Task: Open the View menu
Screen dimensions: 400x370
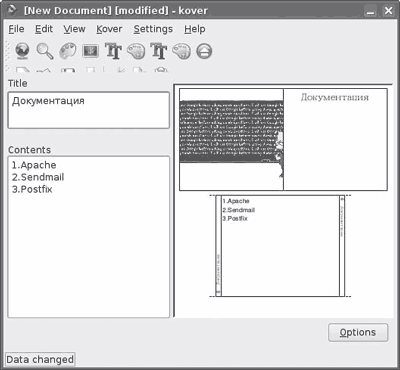Action: 74,29
